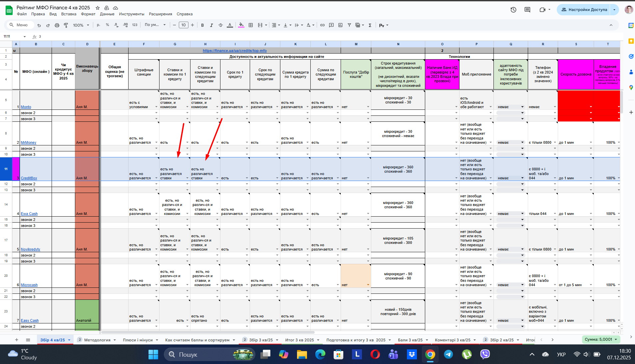Open the cell borders tool
Viewport: 635px width, 364px height.
click(x=251, y=25)
